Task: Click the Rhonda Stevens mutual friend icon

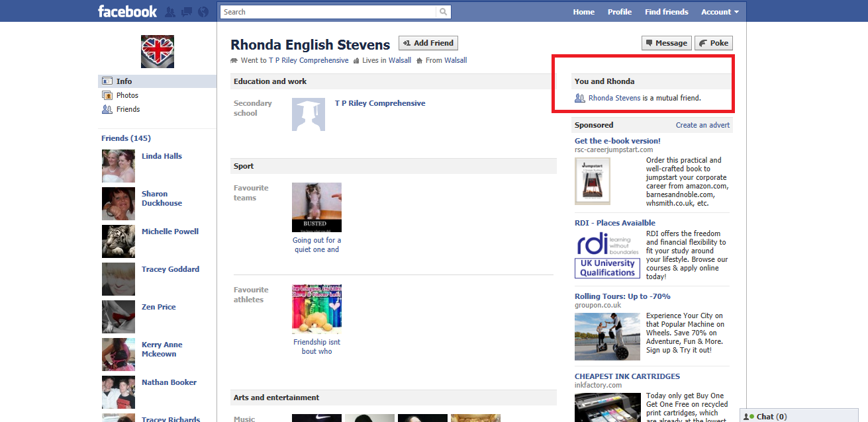Action: [580, 98]
